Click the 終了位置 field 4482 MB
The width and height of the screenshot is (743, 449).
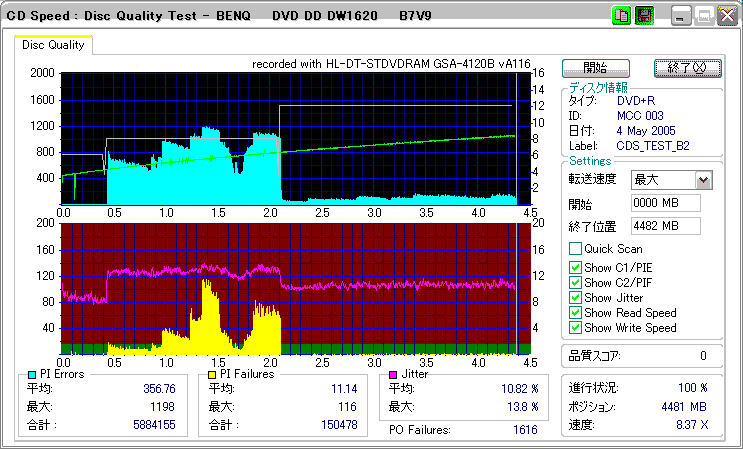666,226
